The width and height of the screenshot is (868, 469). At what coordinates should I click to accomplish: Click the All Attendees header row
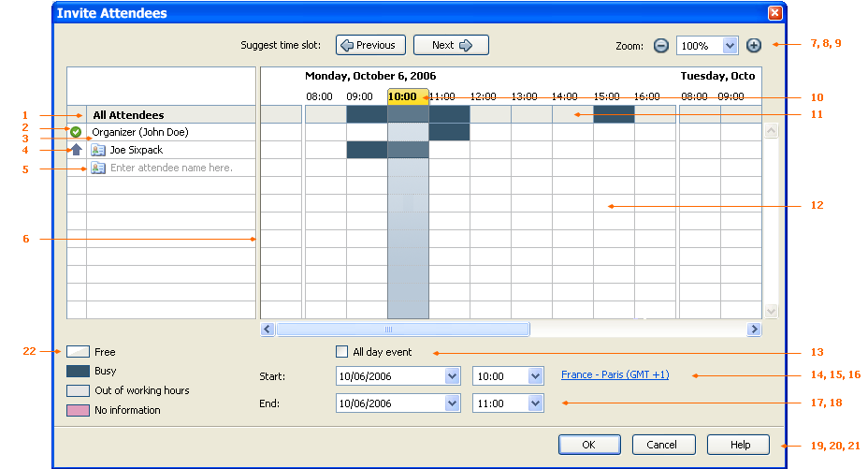[161, 114]
